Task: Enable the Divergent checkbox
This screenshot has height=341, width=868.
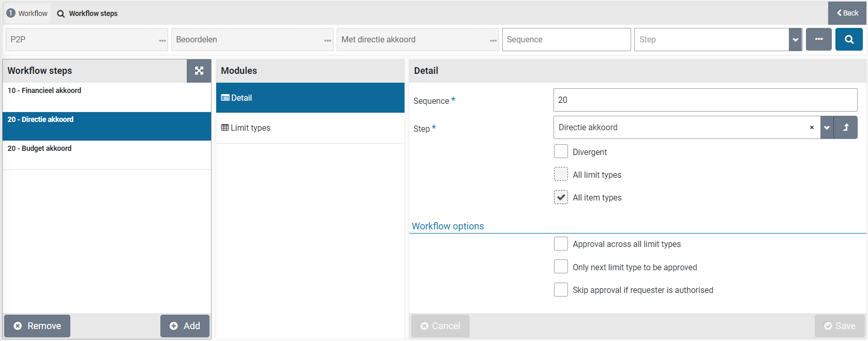Action: point(561,151)
